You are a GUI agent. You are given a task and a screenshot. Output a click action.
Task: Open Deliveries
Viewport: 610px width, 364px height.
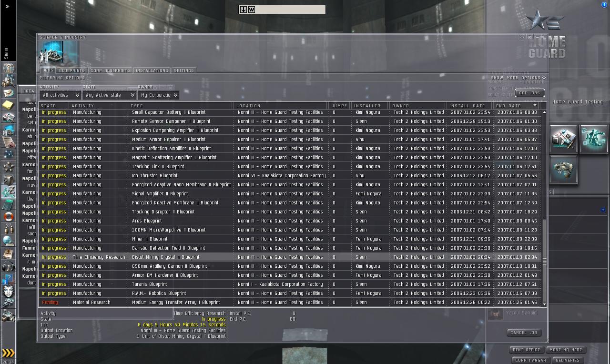[x=568, y=360]
